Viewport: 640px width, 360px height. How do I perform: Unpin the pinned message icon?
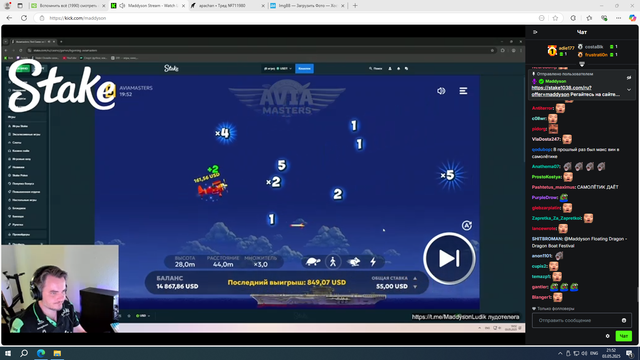pyautogui.click(x=629, y=77)
